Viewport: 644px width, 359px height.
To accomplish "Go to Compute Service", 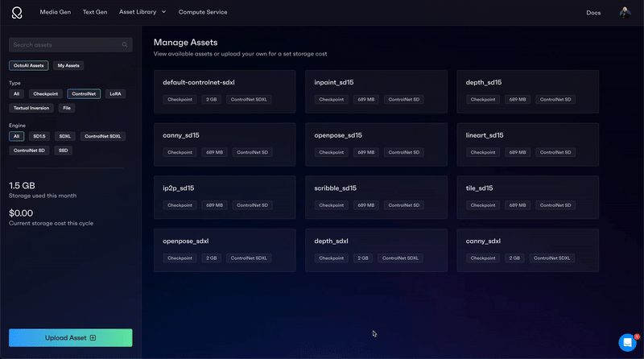I will tap(203, 12).
